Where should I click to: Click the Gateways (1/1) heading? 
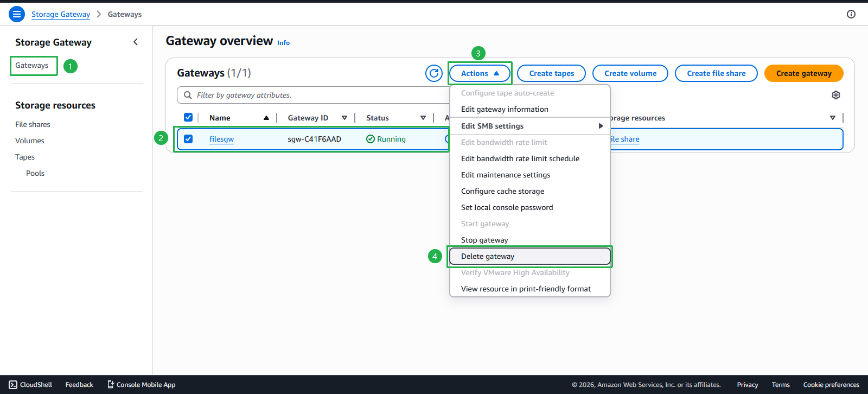(x=214, y=73)
